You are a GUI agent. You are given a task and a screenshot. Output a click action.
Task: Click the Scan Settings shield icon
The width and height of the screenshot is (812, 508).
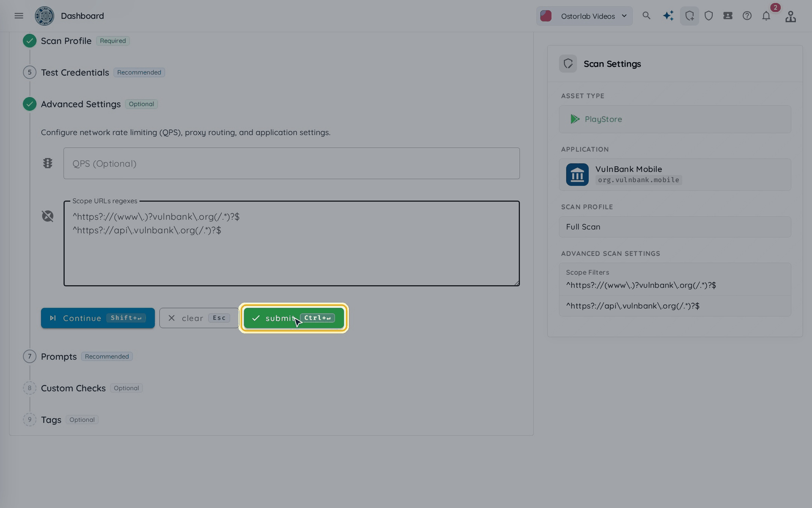coord(568,63)
